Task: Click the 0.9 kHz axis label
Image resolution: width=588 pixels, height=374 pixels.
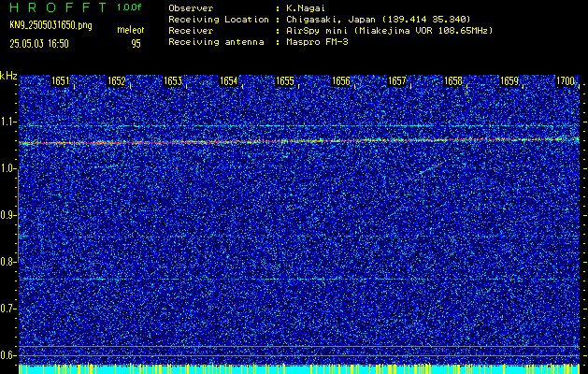Action: click(x=7, y=215)
